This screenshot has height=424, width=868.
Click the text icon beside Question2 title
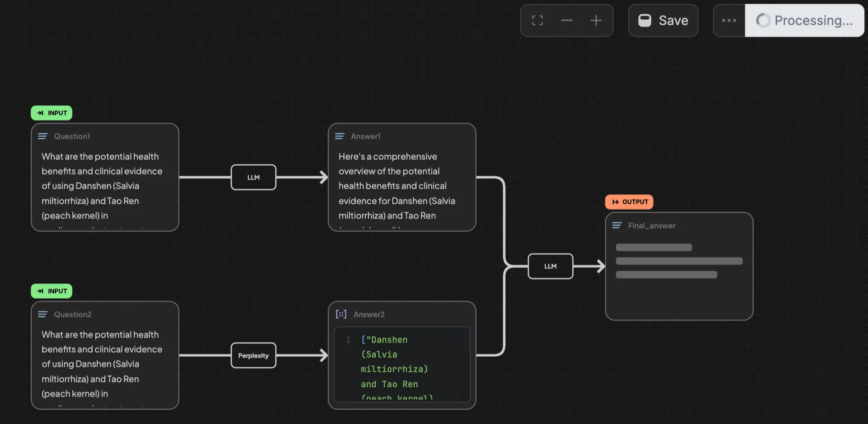43,315
